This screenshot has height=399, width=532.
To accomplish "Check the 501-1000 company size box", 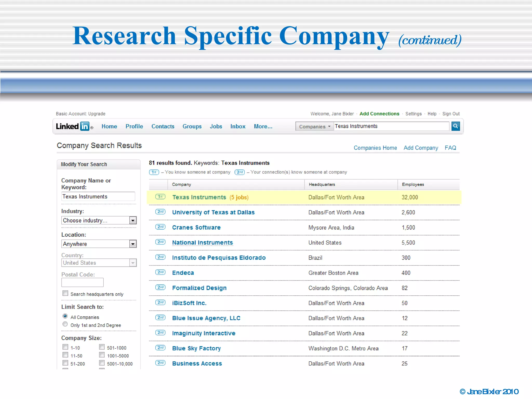I will click(102, 347).
